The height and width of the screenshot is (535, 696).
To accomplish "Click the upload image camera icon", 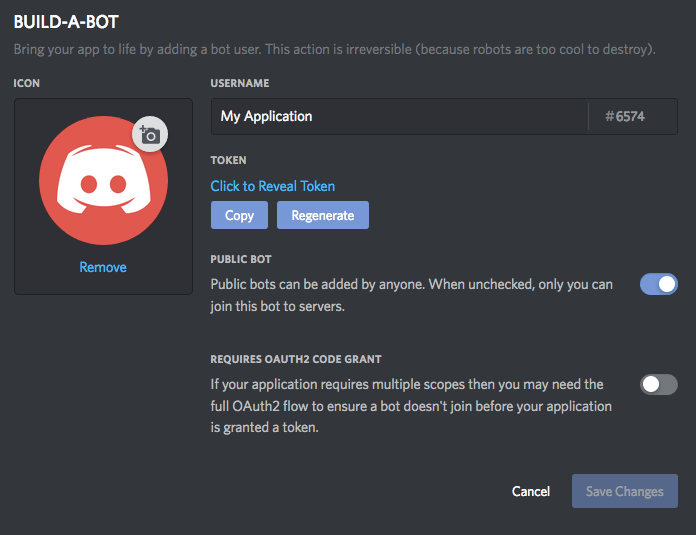I will [150, 134].
